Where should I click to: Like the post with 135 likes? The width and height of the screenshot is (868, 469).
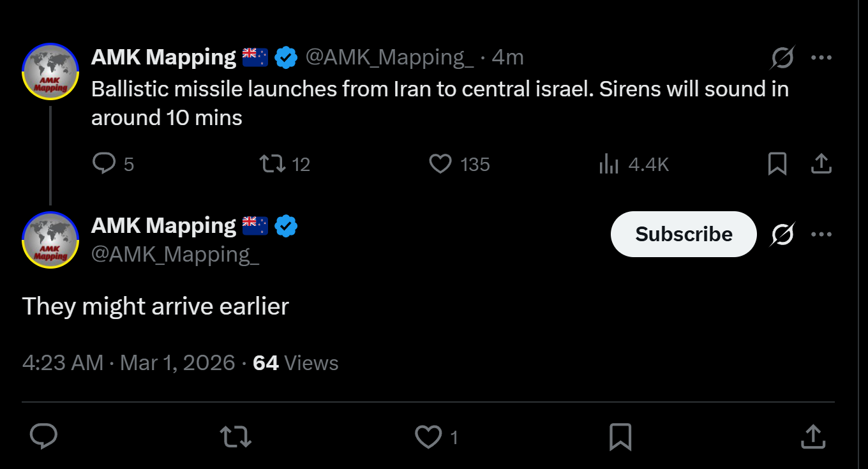point(440,164)
